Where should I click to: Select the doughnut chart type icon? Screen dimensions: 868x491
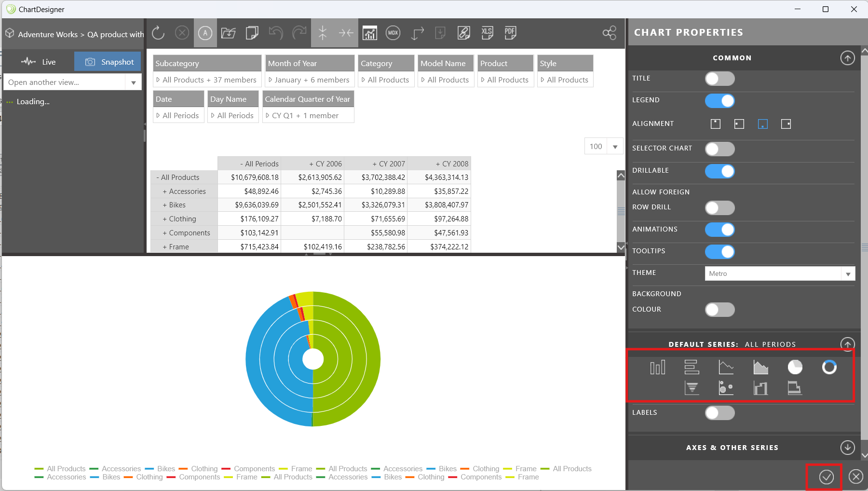pyautogui.click(x=829, y=367)
